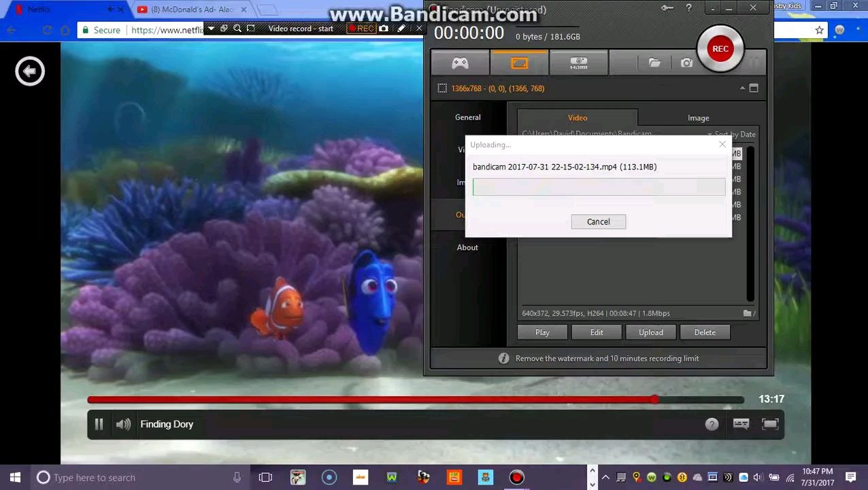This screenshot has height=490, width=868.
Task: Show hidden system tray icons
Action: [x=605, y=478]
